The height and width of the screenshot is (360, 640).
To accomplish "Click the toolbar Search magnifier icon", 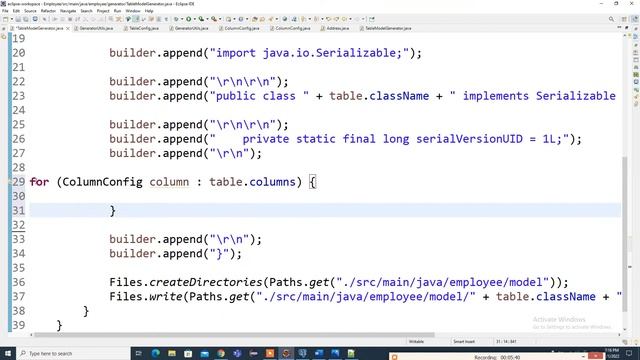I will pyautogui.click(x=611, y=19).
